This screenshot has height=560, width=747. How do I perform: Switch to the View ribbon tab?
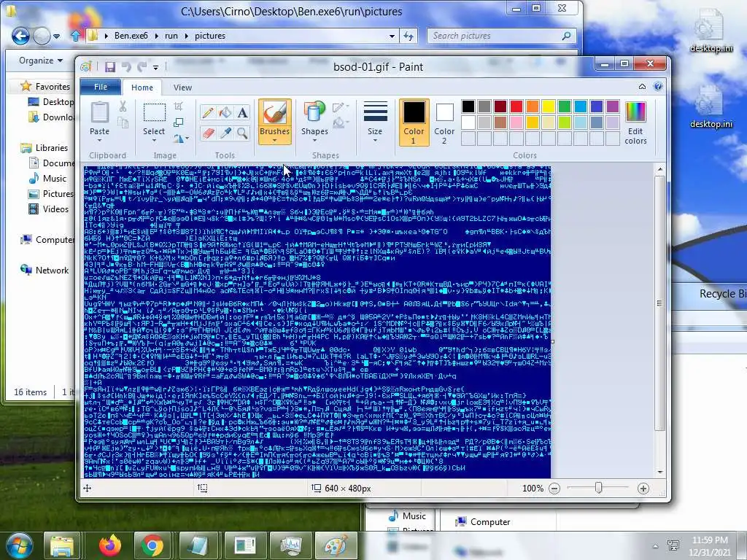coord(182,87)
